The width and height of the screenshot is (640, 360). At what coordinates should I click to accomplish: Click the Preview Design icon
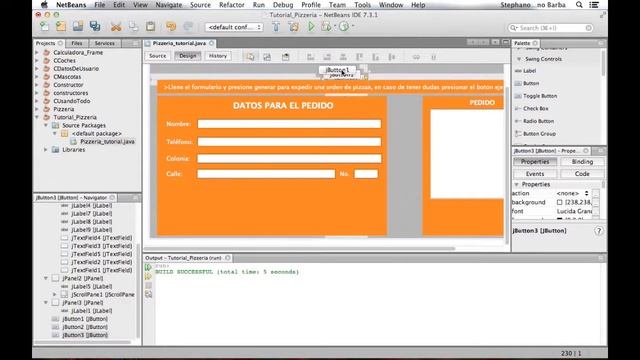pyautogui.click(x=285, y=57)
